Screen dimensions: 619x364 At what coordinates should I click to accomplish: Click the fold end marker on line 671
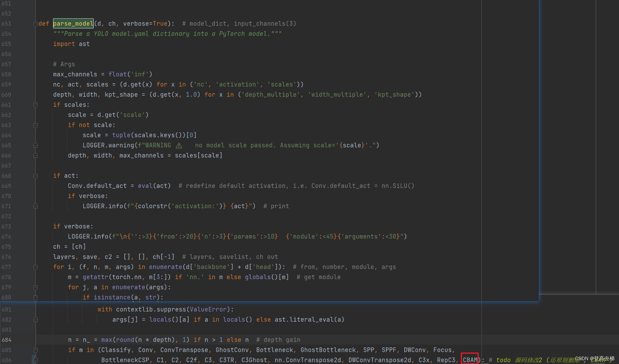click(x=35, y=206)
